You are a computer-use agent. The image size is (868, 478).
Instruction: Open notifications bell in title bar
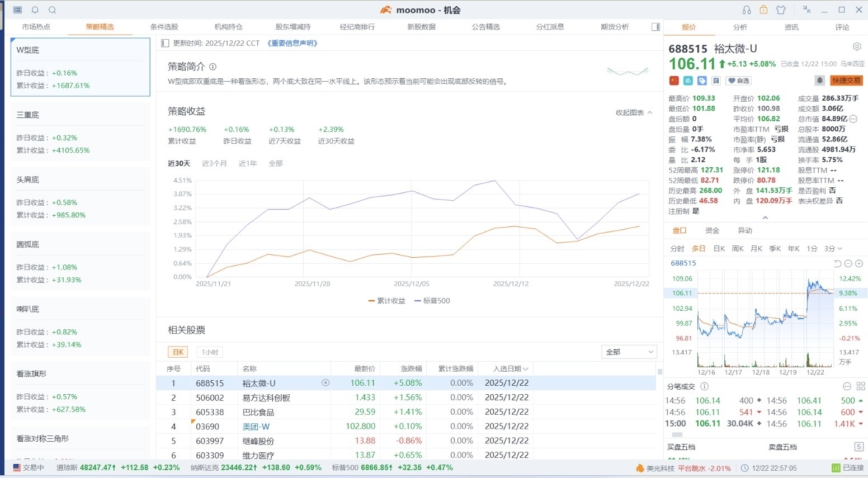point(35,10)
